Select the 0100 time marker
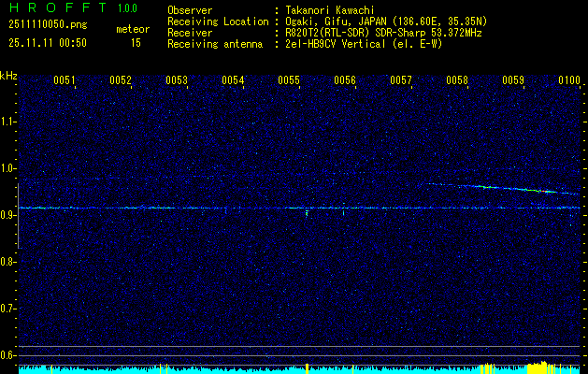The width and height of the screenshot is (588, 374). (x=569, y=80)
